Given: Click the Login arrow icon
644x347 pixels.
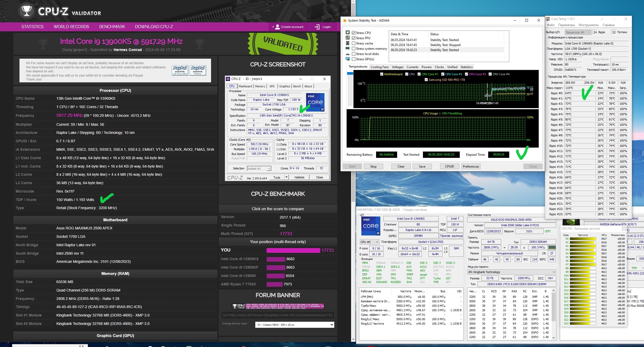Looking at the screenshot, I should [317, 27].
